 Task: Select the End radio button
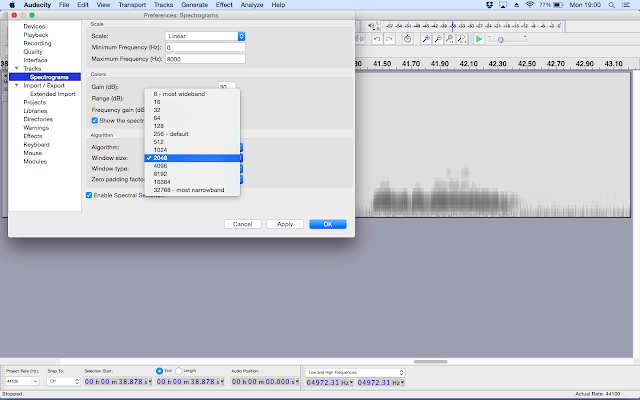160,371
